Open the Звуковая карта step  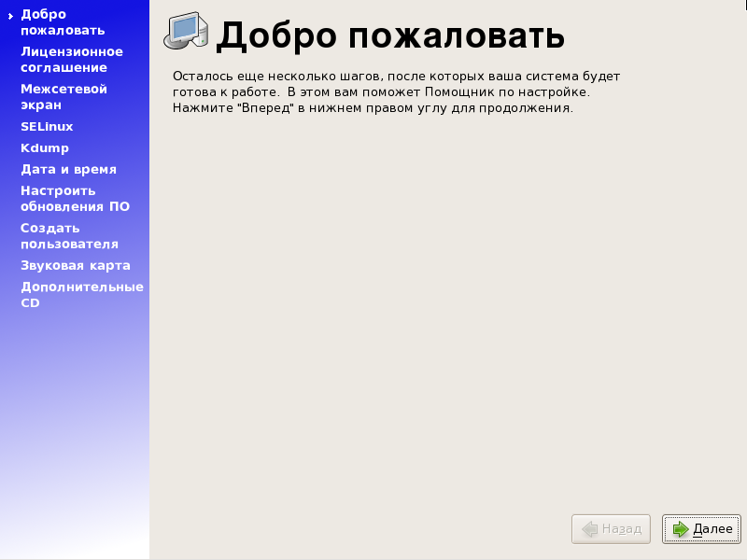[75, 265]
